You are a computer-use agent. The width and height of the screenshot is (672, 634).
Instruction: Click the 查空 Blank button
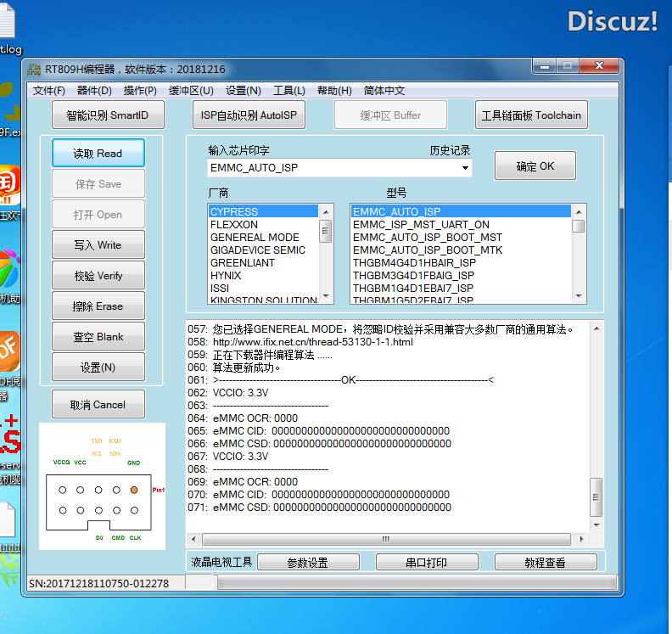pyautogui.click(x=98, y=336)
